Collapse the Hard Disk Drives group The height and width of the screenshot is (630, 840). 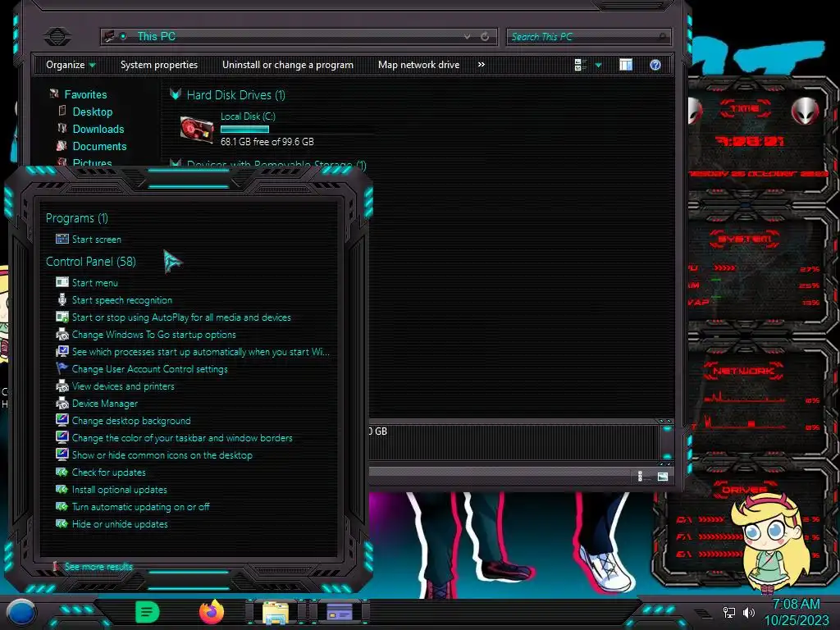176,95
